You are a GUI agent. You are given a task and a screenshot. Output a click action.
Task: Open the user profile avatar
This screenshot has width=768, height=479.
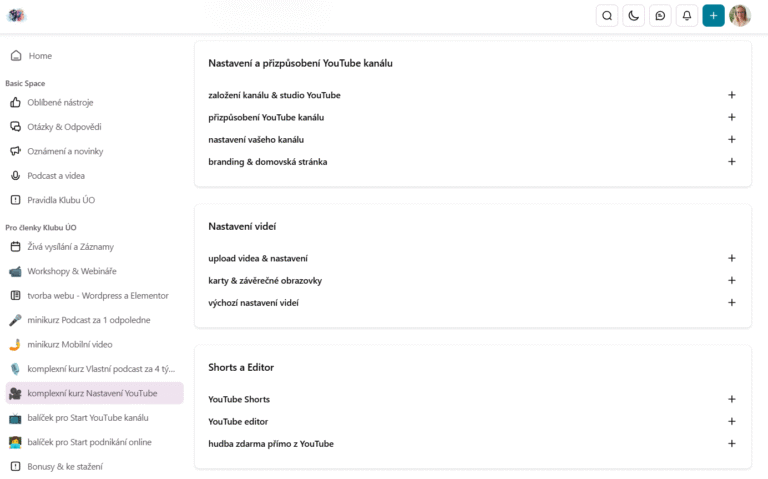point(740,16)
